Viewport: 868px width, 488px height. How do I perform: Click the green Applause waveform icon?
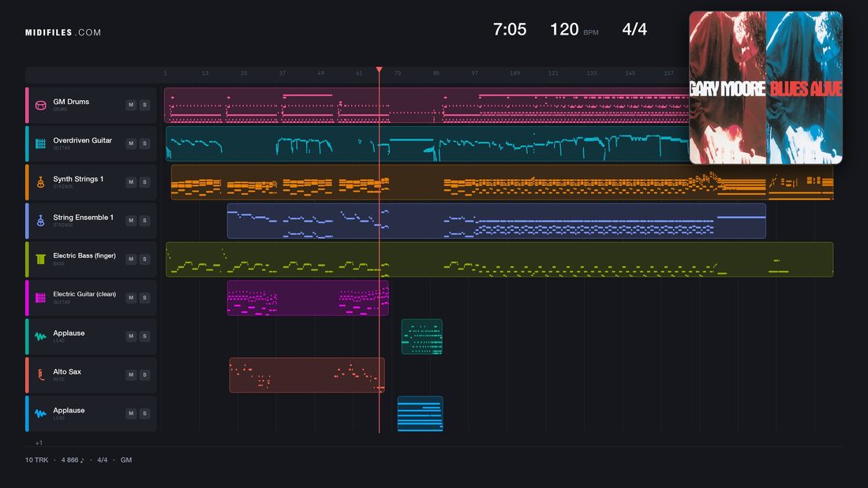(40, 337)
